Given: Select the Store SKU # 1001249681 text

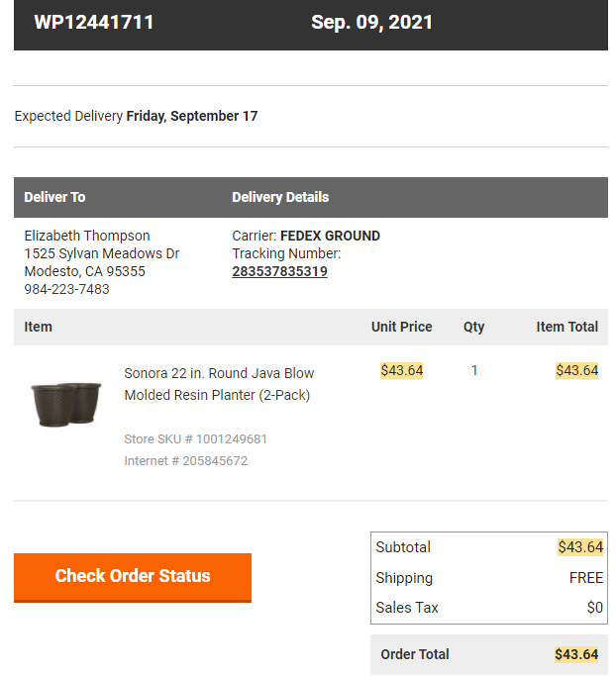Looking at the screenshot, I should (x=195, y=439).
